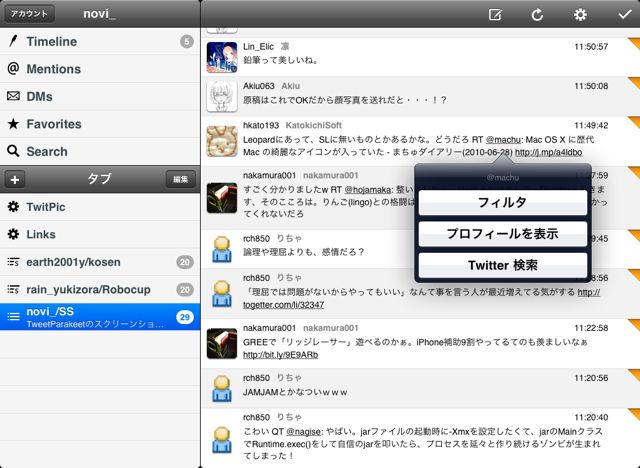The width and height of the screenshot is (640, 468).
Task: Tap the star icon next to Favorites
Action: [x=13, y=124]
